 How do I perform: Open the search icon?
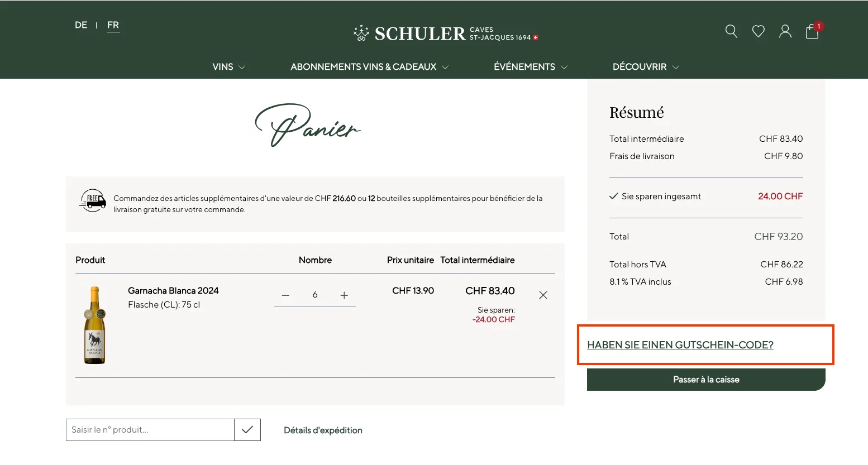pyautogui.click(x=731, y=31)
